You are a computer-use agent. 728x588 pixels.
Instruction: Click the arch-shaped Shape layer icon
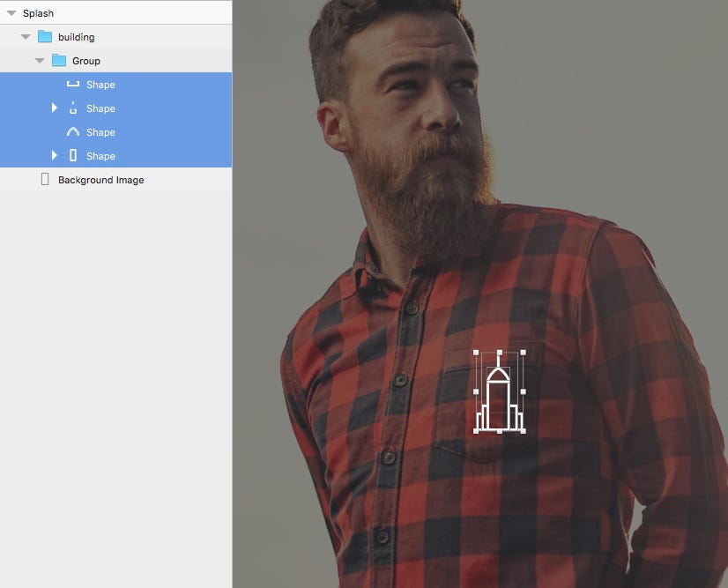point(73,132)
